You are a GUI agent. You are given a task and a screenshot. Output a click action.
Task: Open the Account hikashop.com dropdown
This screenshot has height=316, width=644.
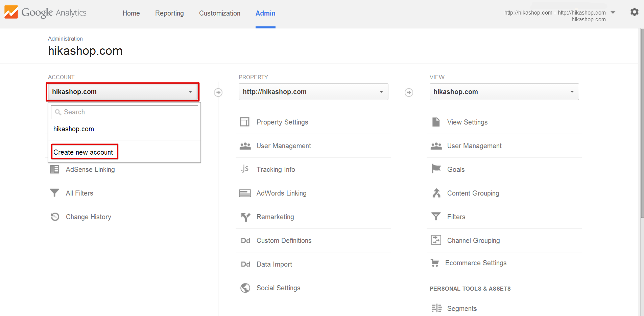click(123, 92)
